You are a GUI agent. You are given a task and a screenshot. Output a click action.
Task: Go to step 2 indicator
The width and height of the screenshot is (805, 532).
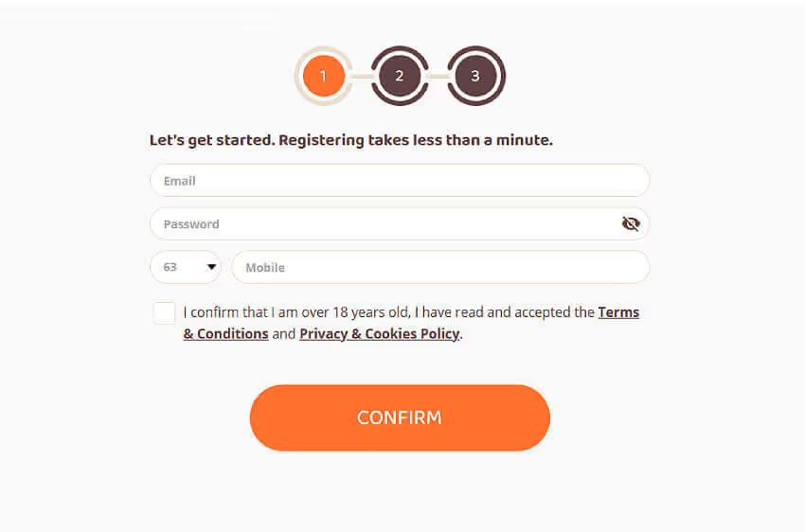400,76
